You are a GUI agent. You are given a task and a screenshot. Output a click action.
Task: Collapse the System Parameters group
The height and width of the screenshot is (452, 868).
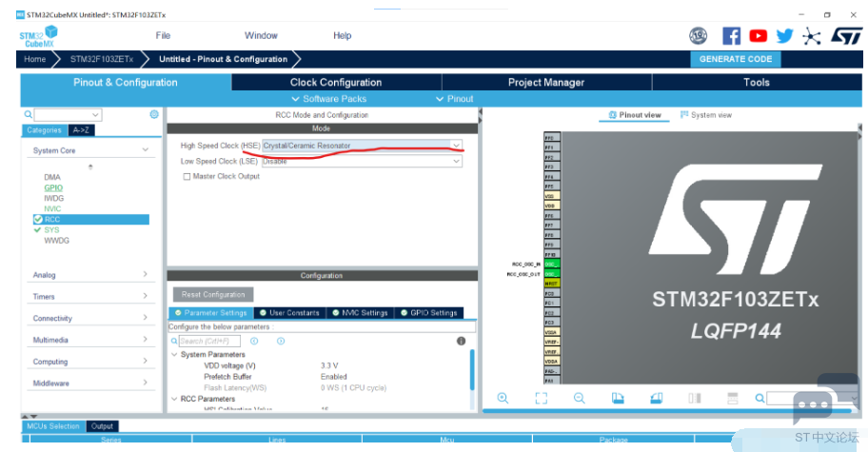pyautogui.click(x=174, y=354)
